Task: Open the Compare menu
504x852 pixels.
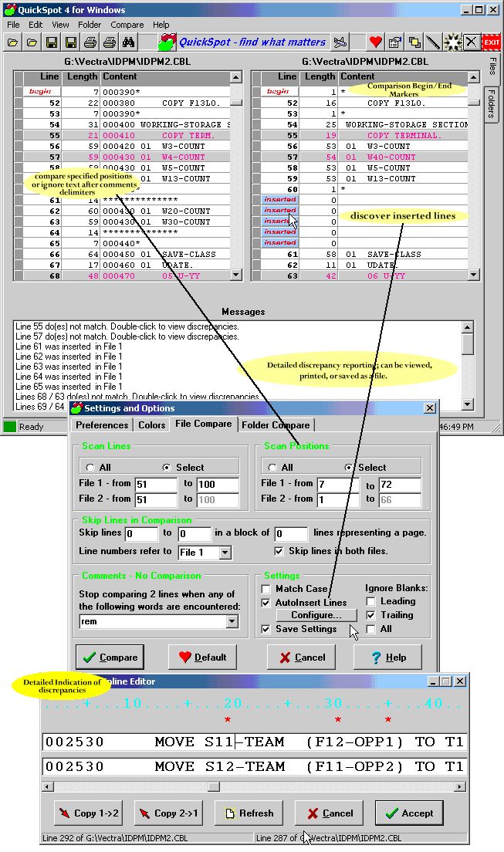Action: pyautogui.click(x=127, y=25)
